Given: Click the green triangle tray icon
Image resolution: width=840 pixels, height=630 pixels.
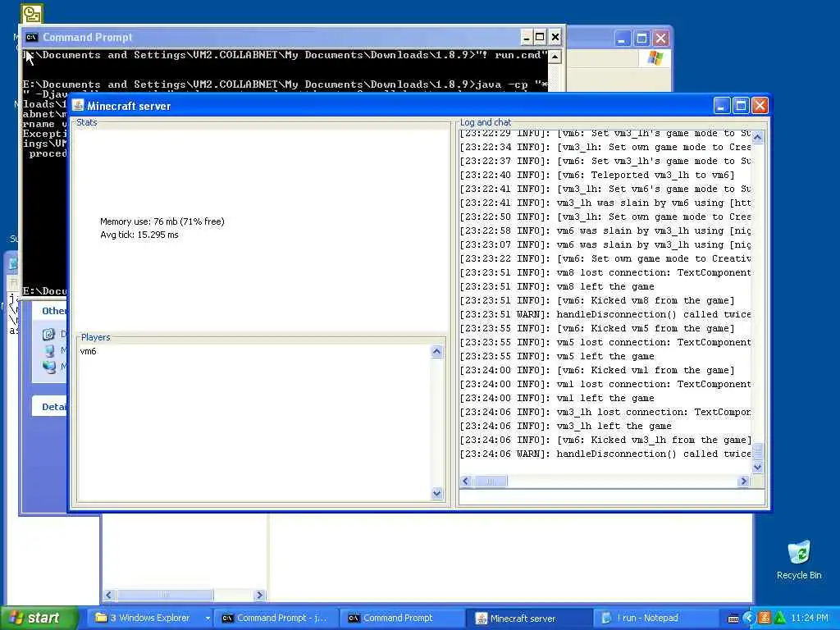Looking at the screenshot, I should pos(779,619).
